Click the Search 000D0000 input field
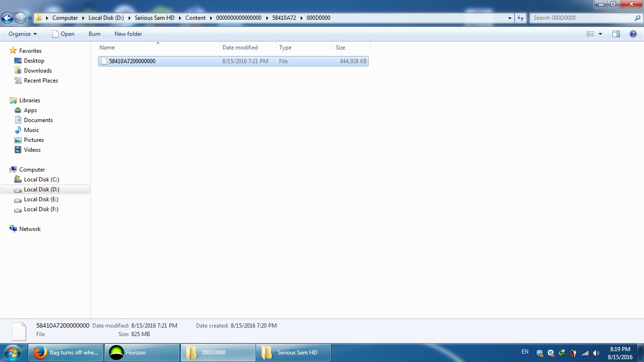The image size is (644, 362). (x=582, y=18)
